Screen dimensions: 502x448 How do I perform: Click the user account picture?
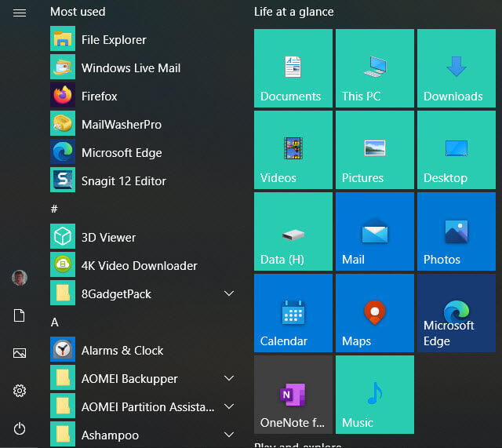point(20,278)
